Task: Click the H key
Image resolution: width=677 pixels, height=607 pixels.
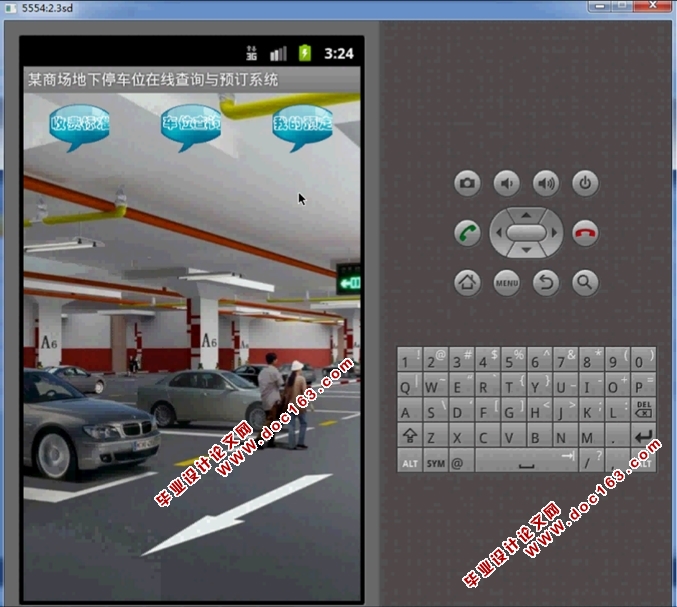Action: coord(539,409)
